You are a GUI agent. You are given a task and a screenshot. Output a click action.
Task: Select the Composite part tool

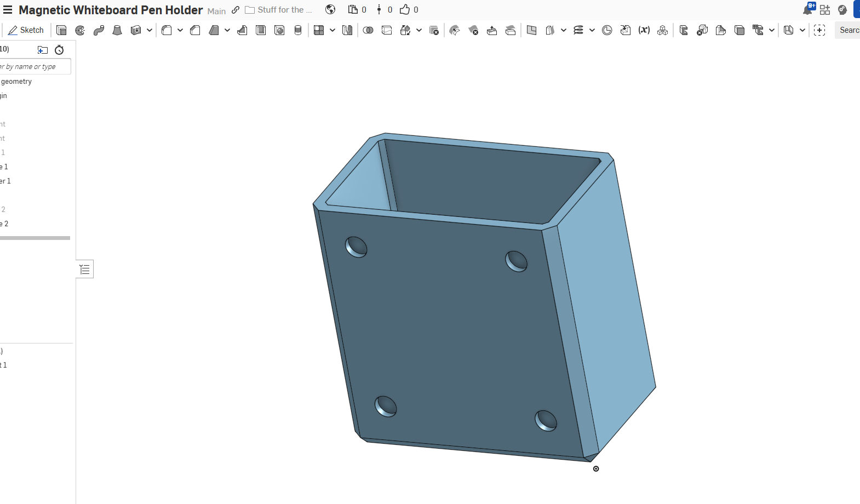coord(663,30)
